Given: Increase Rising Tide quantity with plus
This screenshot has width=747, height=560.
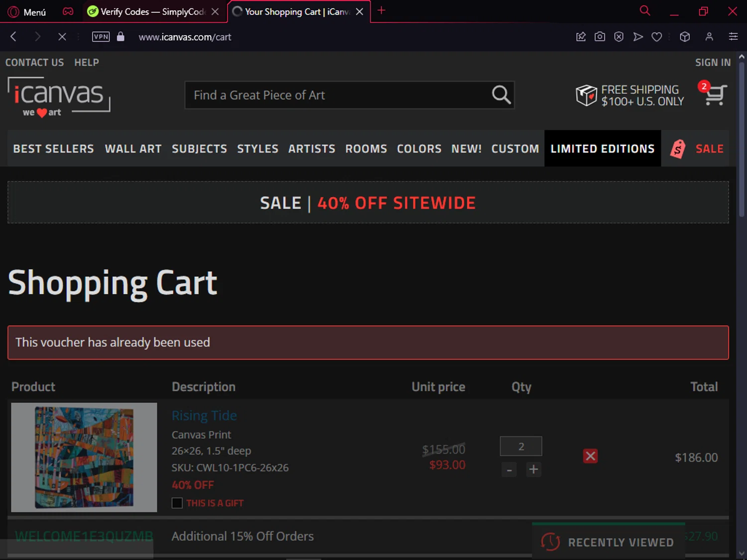Looking at the screenshot, I should click(533, 469).
